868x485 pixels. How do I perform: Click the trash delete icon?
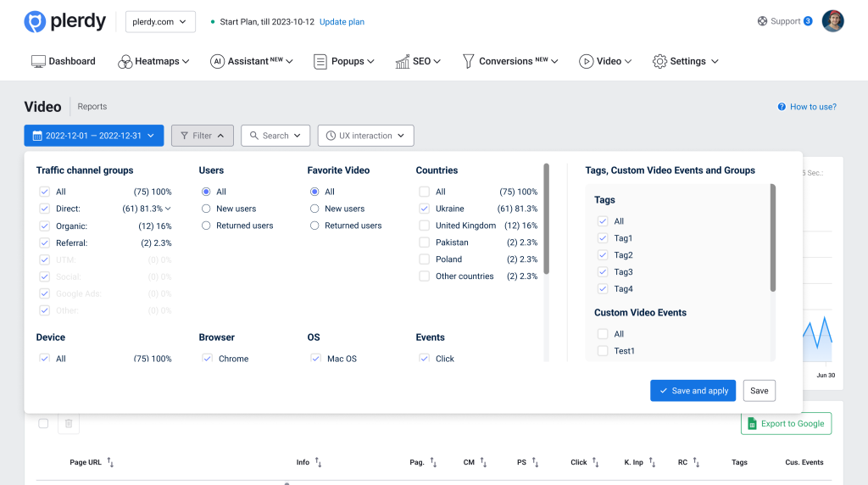69,424
